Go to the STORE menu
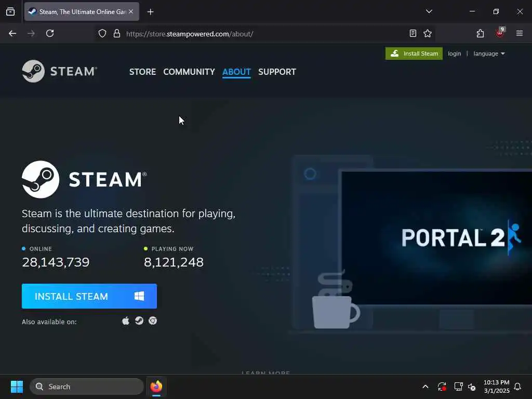This screenshot has height=399, width=532. (x=142, y=72)
